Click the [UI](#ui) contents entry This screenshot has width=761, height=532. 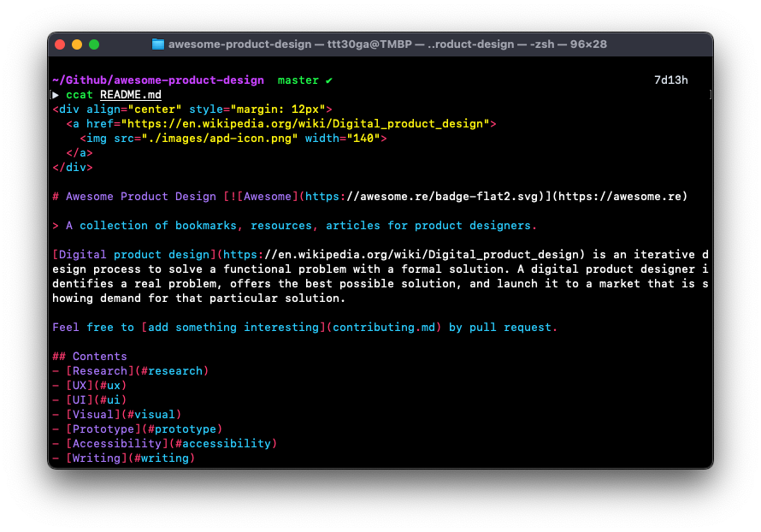(x=90, y=400)
